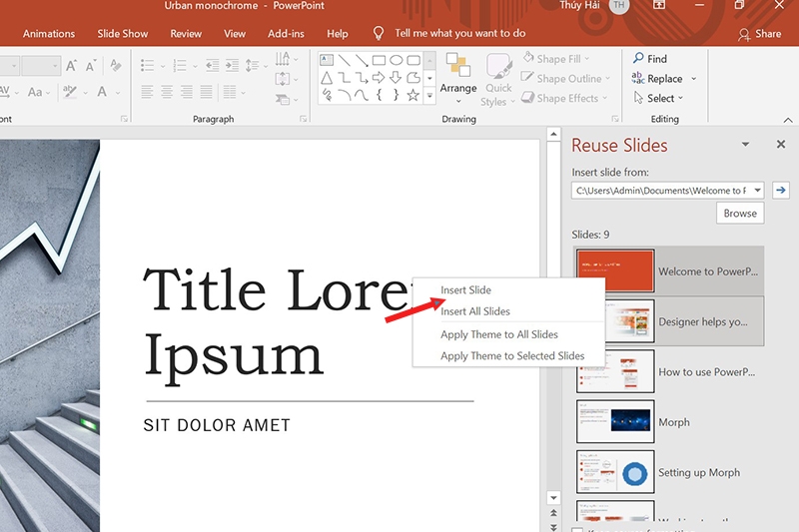Choose the highlighter text color icon

coord(70,92)
